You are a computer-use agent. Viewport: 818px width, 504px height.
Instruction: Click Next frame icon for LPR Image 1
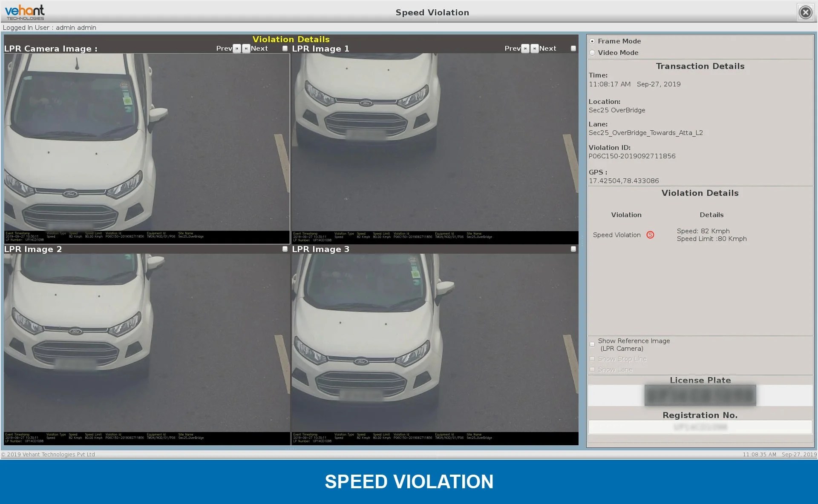click(535, 49)
